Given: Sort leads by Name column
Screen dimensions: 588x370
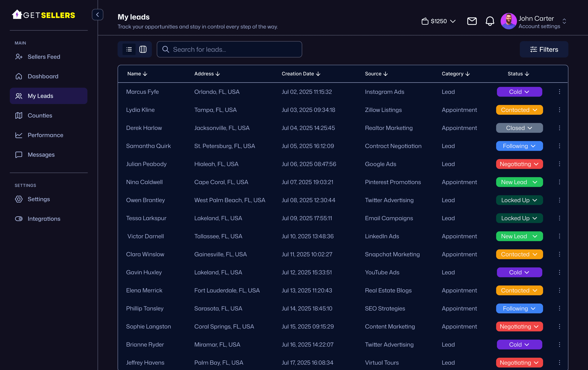Looking at the screenshot, I should (x=137, y=74).
